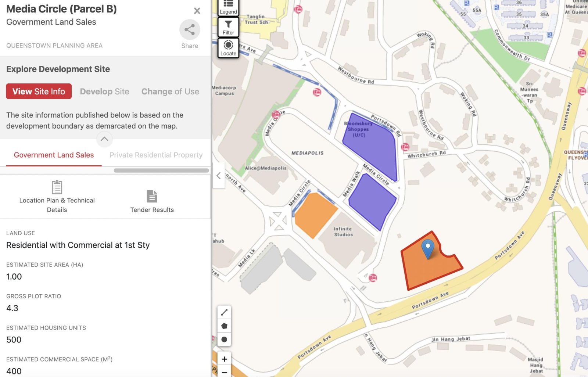
Task: Close the Media Circle info panel
Action: (x=197, y=11)
